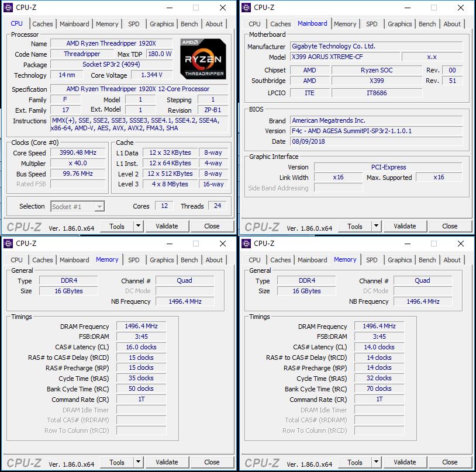Screen dimensions: 476x472
Task: Click the CAS# Latency value '14.0 clocks'
Action: click(x=379, y=347)
